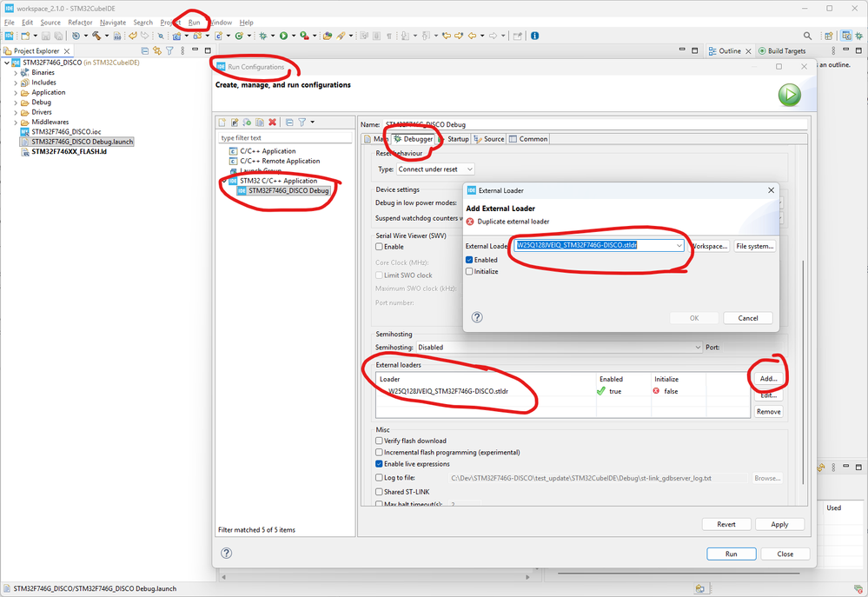Viewport: 868px width, 597px height.
Task: Click the New file toolbar icon
Action: click(x=25, y=36)
